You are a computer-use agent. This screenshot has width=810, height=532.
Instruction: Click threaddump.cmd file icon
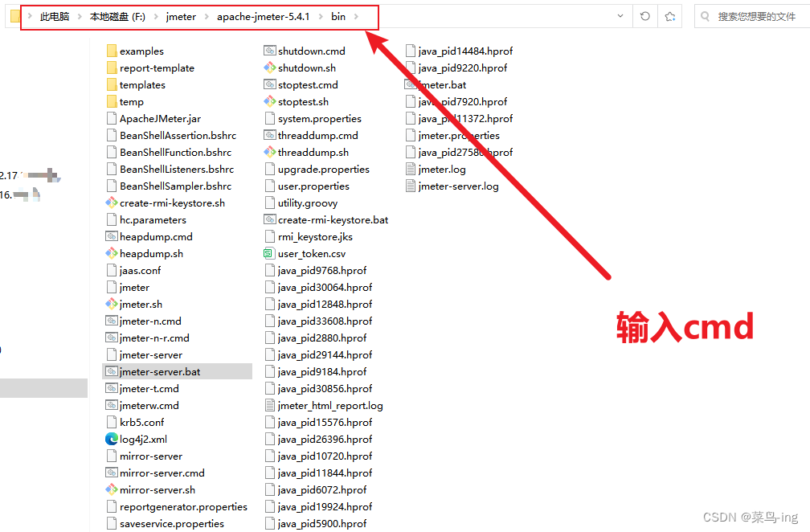pyautogui.click(x=269, y=135)
